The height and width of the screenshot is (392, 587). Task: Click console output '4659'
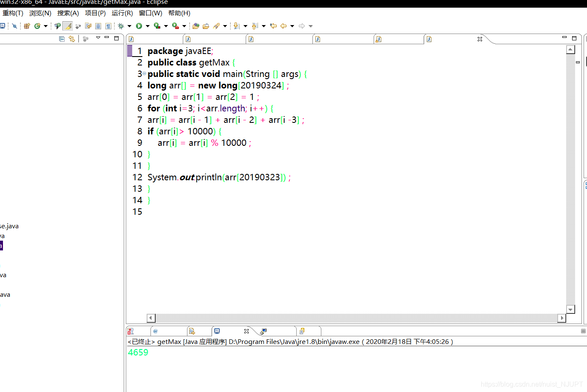pyautogui.click(x=138, y=352)
